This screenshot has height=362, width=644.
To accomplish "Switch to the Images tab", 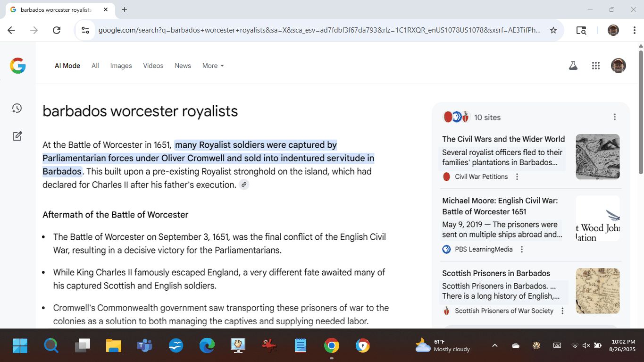I will click(121, 66).
